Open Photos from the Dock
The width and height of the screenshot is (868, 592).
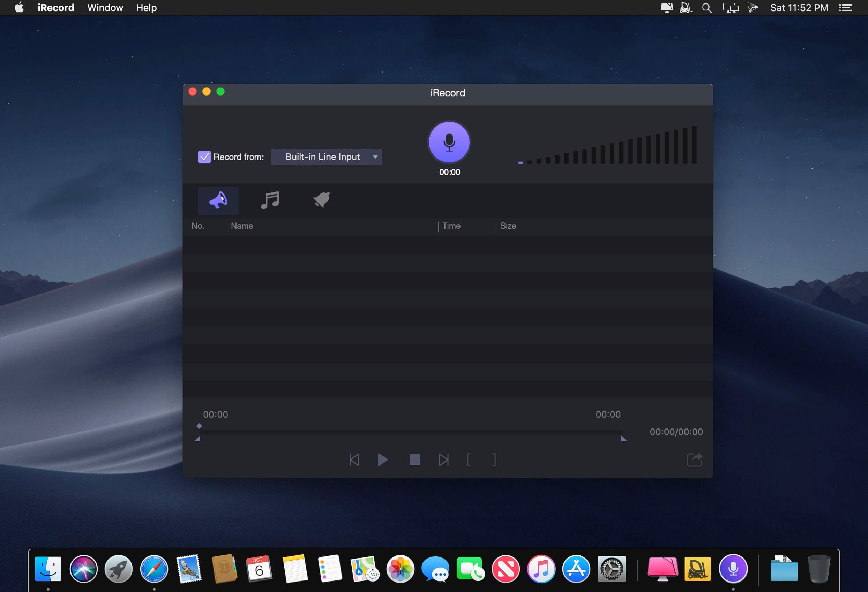[x=400, y=569]
